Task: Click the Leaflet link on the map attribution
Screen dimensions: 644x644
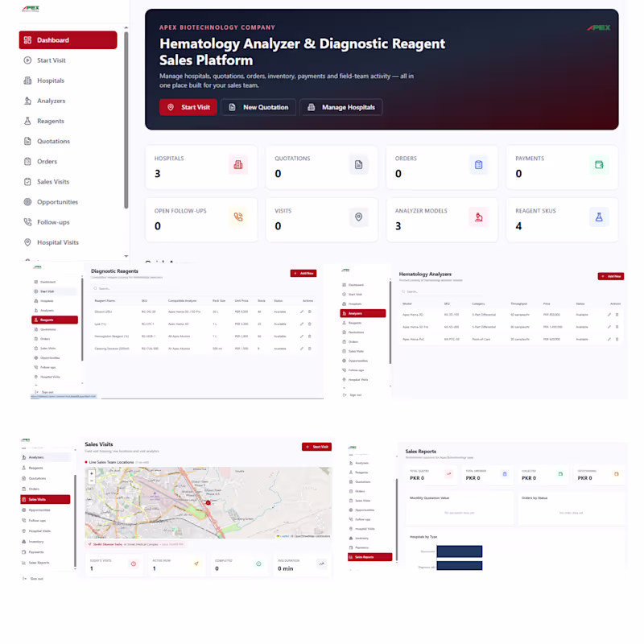Action: [x=286, y=536]
